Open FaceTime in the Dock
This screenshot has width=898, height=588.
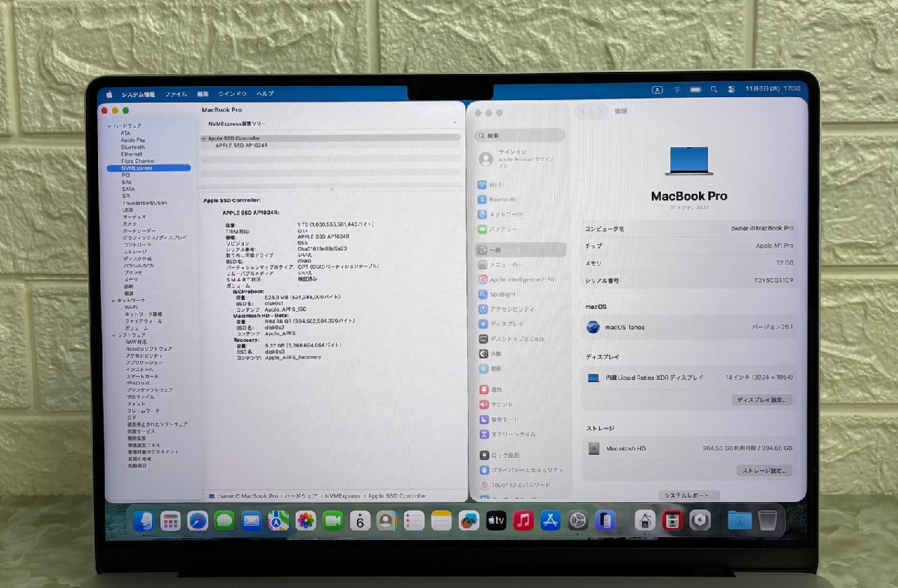[333, 521]
